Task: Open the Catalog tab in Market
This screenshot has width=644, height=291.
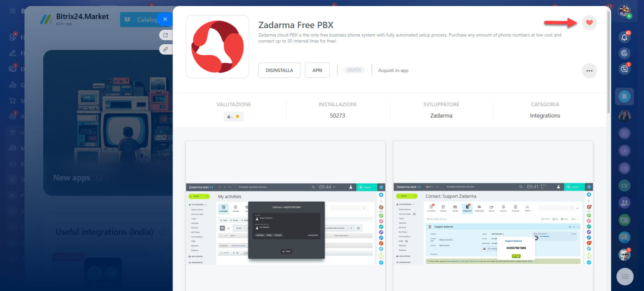Action: click(x=140, y=20)
